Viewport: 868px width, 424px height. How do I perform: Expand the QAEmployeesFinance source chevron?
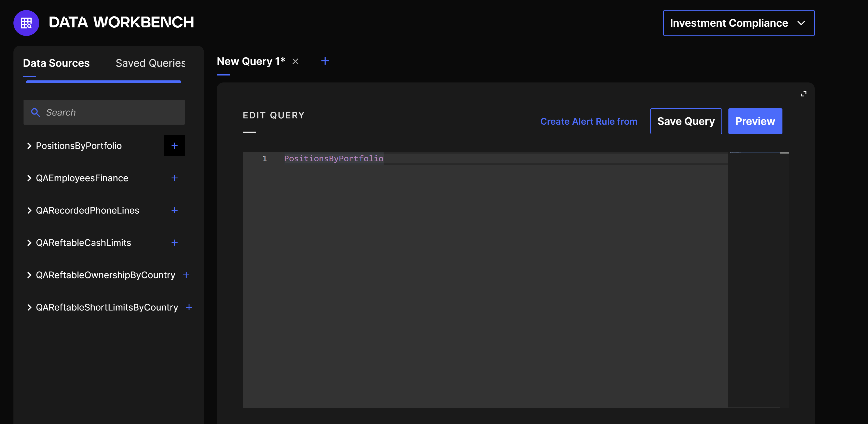(x=29, y=178)
